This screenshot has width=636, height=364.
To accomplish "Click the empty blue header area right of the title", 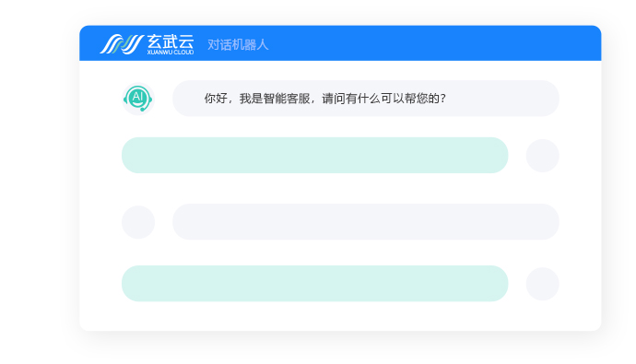I will coord(434,44).
